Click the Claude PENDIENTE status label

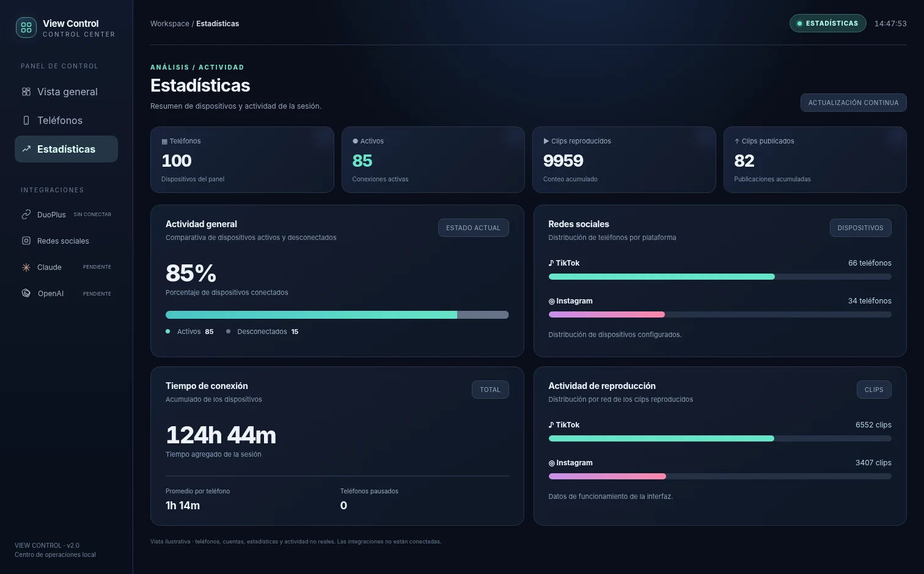pos(97,267)
